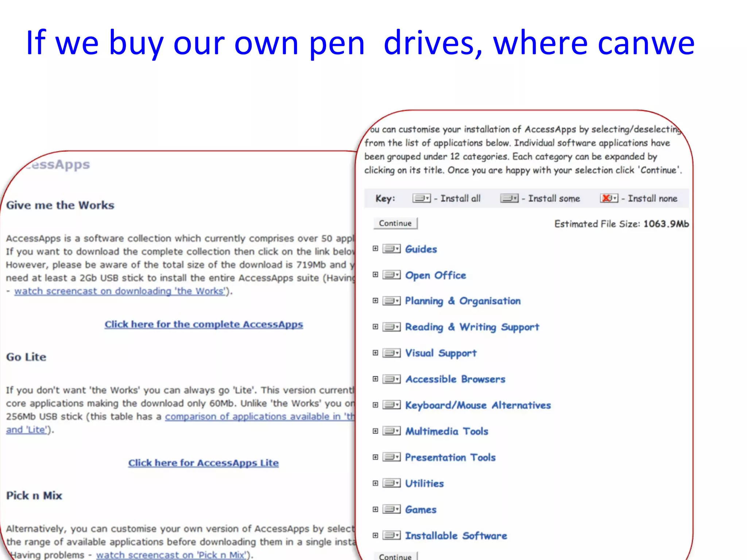Click 'Estimated File Size: 1063.9Mb' text

click(x=622, y=224)
